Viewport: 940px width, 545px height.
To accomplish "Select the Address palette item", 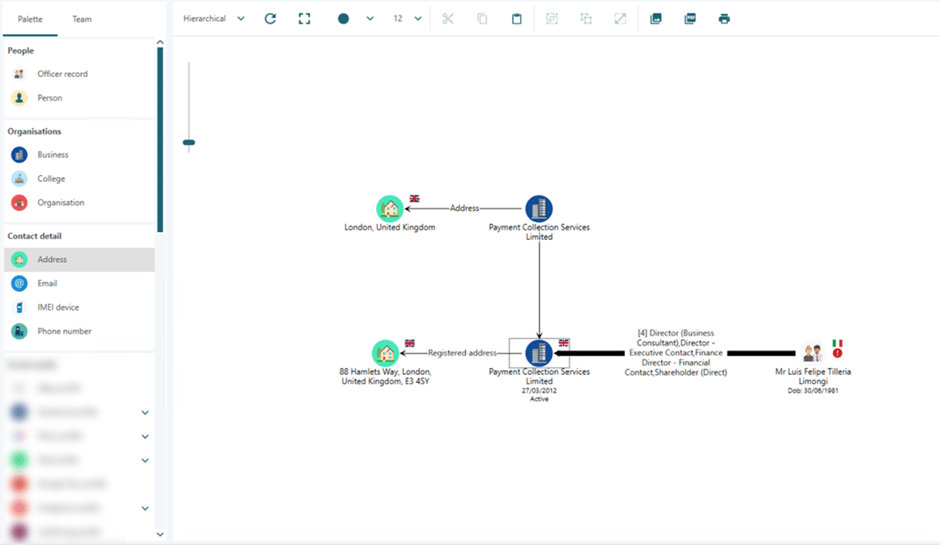I will pyautogui.click(x=79, y=260).
